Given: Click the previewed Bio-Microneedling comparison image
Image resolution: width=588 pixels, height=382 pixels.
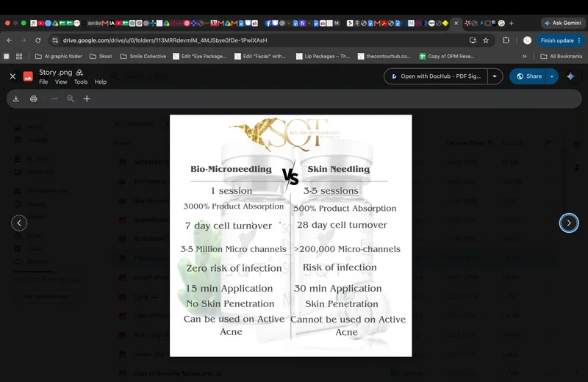Looking at the screenshot, I should (290, 235).
